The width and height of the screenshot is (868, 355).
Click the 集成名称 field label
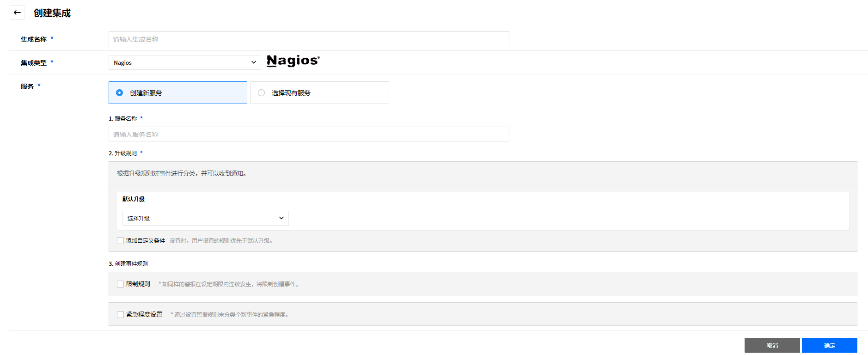[34, 39]
